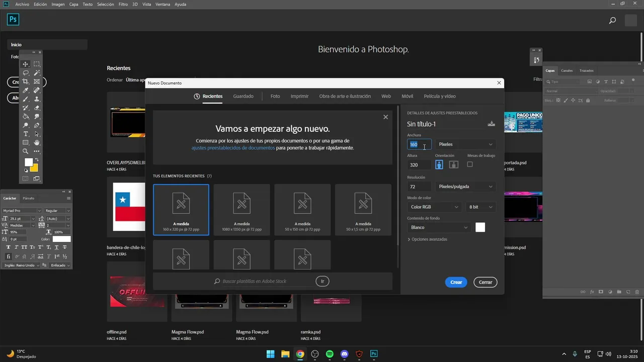This screenshot has width=644, height=362.
Task: Select the Eraser tool
Action: 37,108
